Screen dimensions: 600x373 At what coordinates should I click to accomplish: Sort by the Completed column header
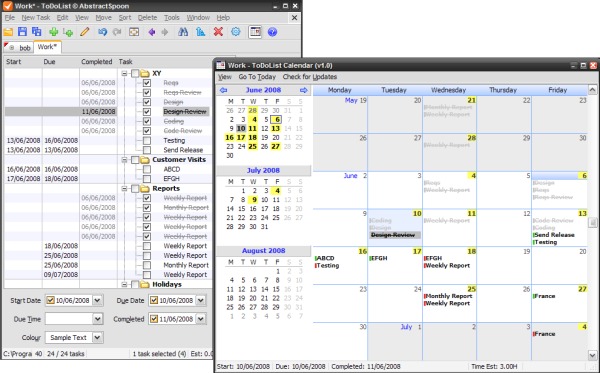point(98,62)
